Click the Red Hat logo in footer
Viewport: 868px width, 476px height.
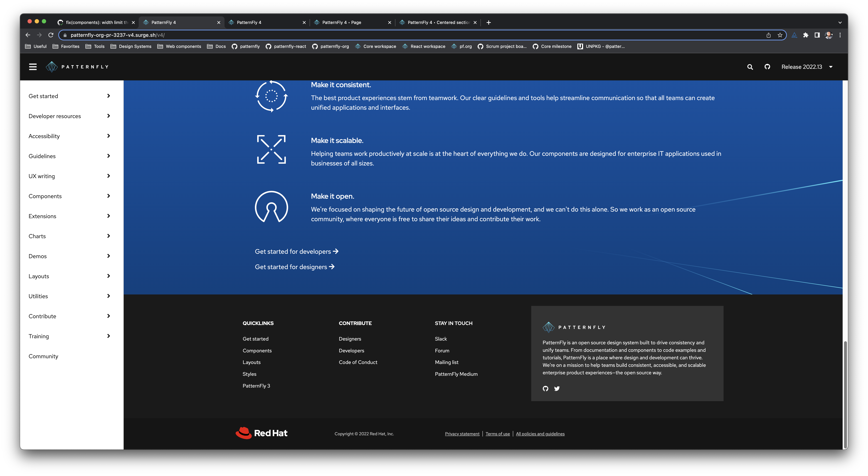click(262, 433)
